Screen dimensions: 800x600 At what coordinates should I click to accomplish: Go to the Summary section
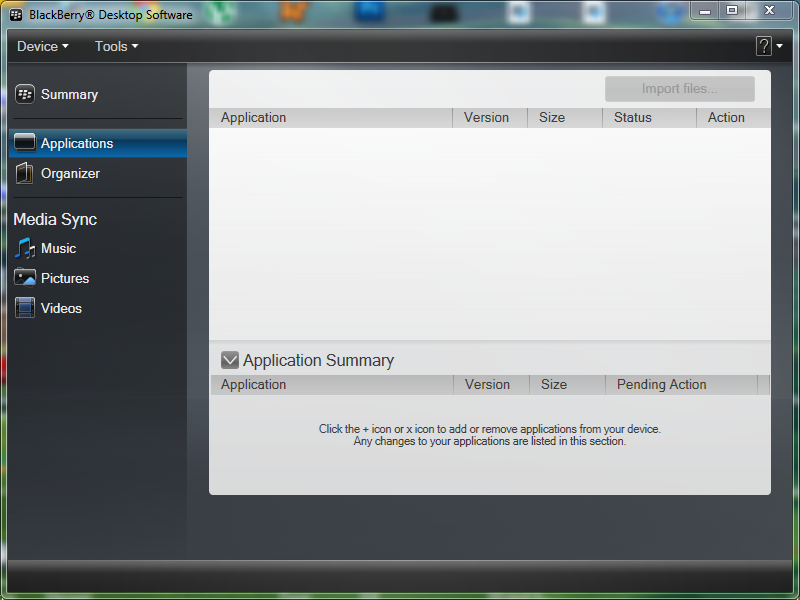[69, 94]
